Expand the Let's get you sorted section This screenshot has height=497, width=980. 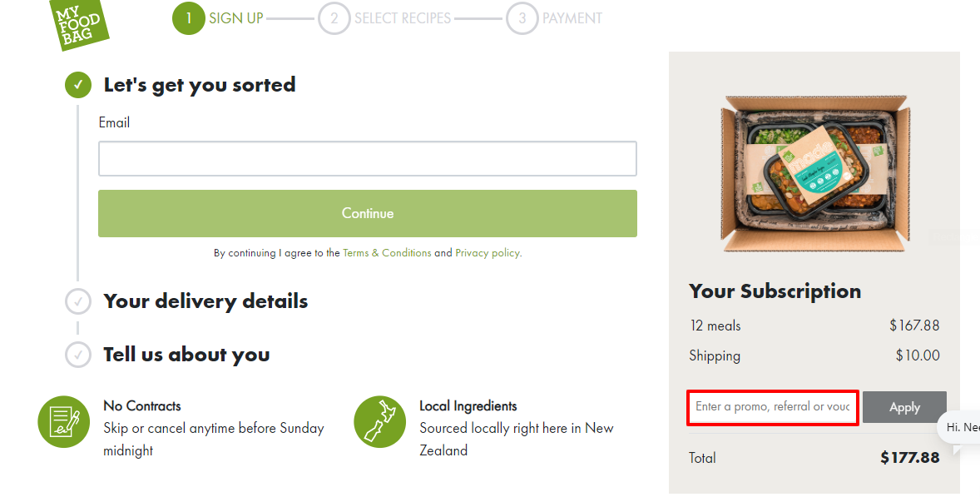pyautogui.click(x=200, y=85)
